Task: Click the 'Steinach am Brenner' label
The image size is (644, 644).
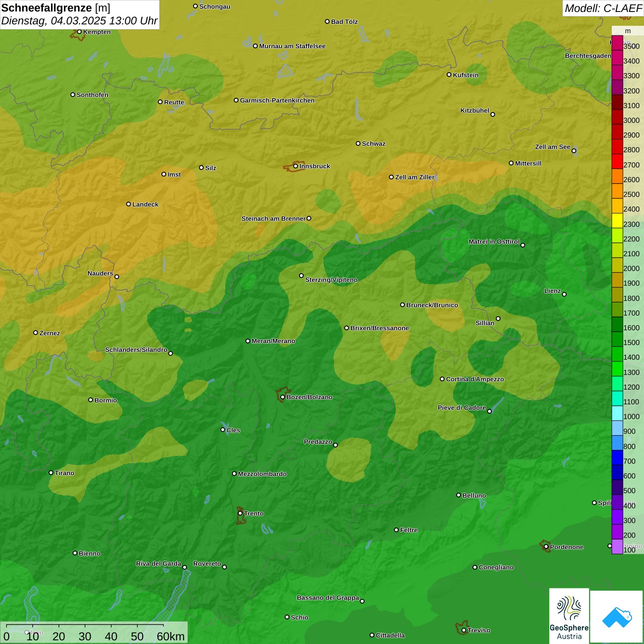Action: (273, 218)
